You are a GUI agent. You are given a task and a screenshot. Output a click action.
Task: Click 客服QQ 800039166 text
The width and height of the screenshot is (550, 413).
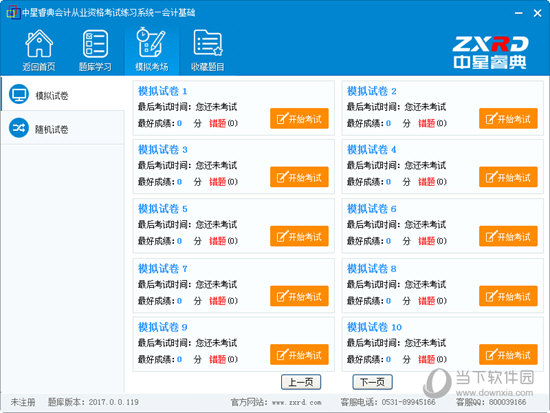click(x=491, y=402)
